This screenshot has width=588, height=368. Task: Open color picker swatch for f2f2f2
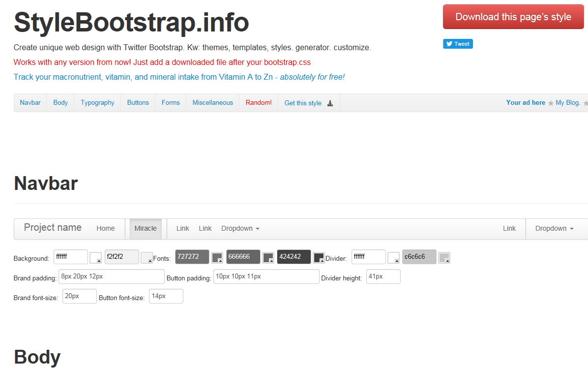click(147, 258)
